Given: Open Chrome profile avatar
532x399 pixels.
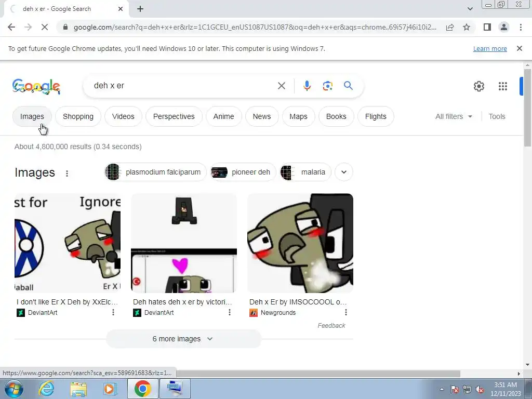Looking at the screenshot, I should 504,27.
